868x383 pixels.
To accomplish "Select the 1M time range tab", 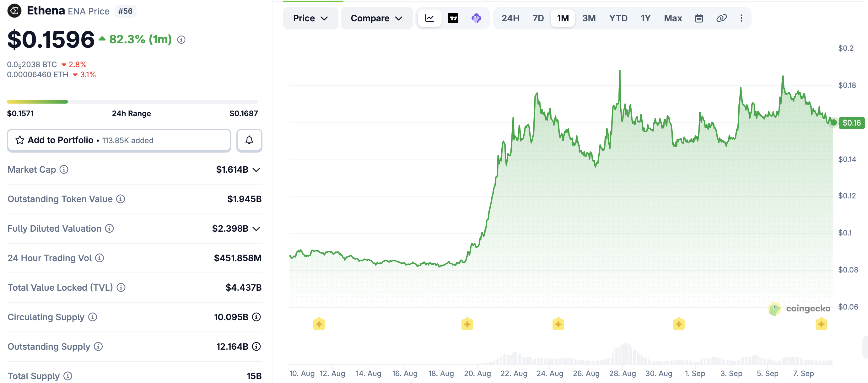I will click(x=563, y=18).
